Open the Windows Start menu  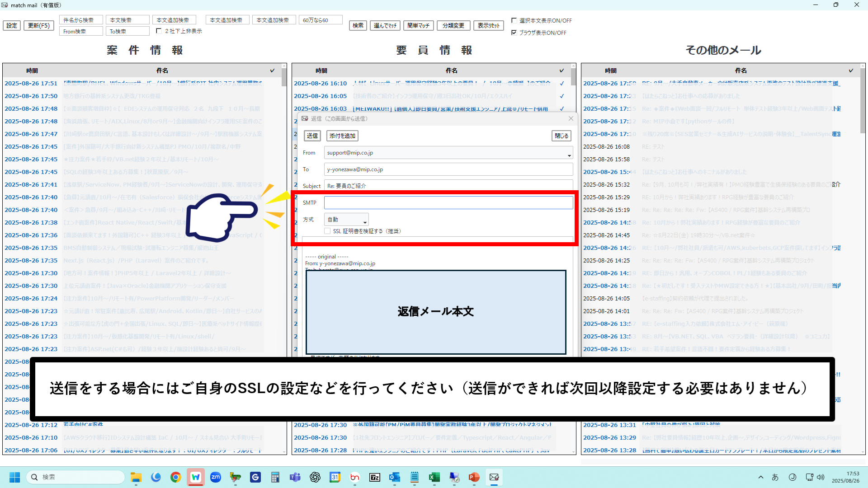(x=15, y=477)
